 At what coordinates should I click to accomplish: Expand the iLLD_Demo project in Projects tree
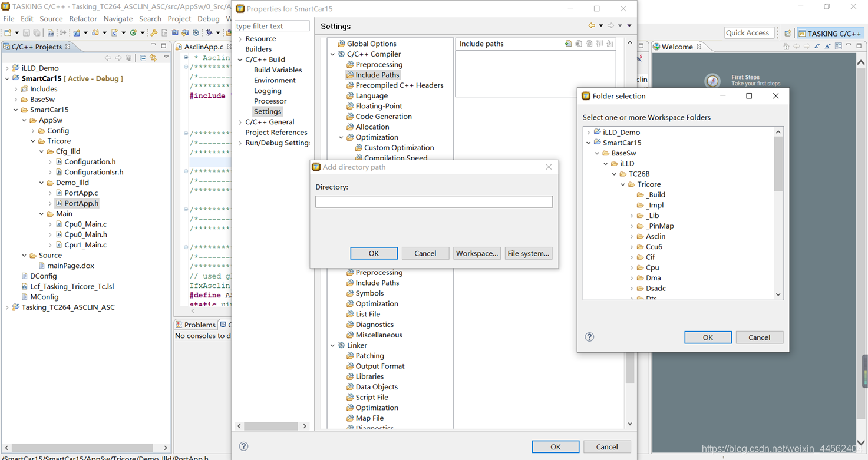[x=7, y=68]
